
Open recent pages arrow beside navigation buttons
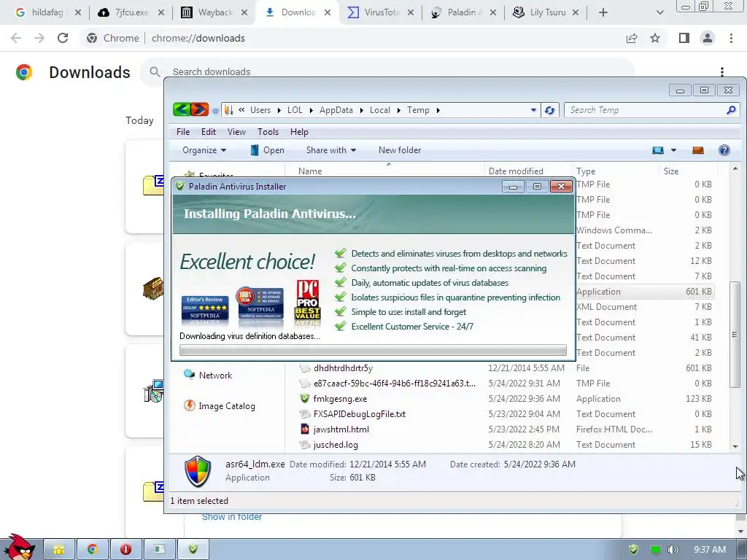(215, 111)
